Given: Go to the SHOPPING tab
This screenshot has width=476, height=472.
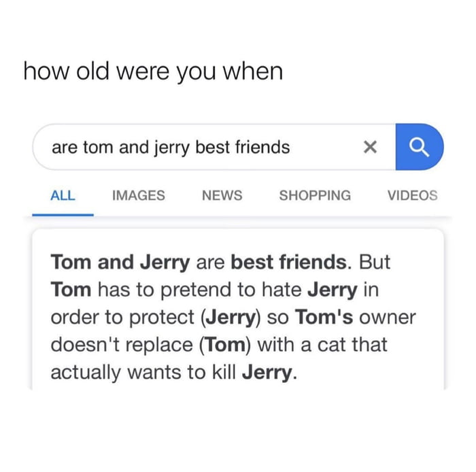Looking at the screenshot, I should tap(315, 195).
